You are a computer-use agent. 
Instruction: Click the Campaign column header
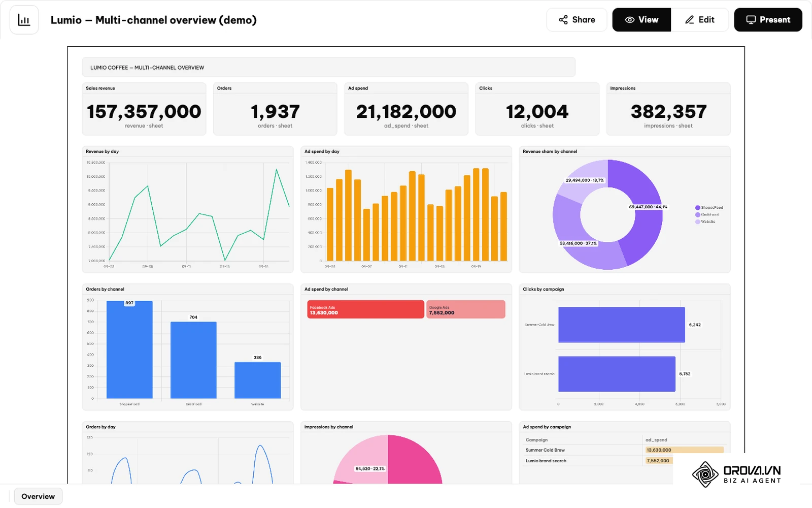[x=536, y=440]
